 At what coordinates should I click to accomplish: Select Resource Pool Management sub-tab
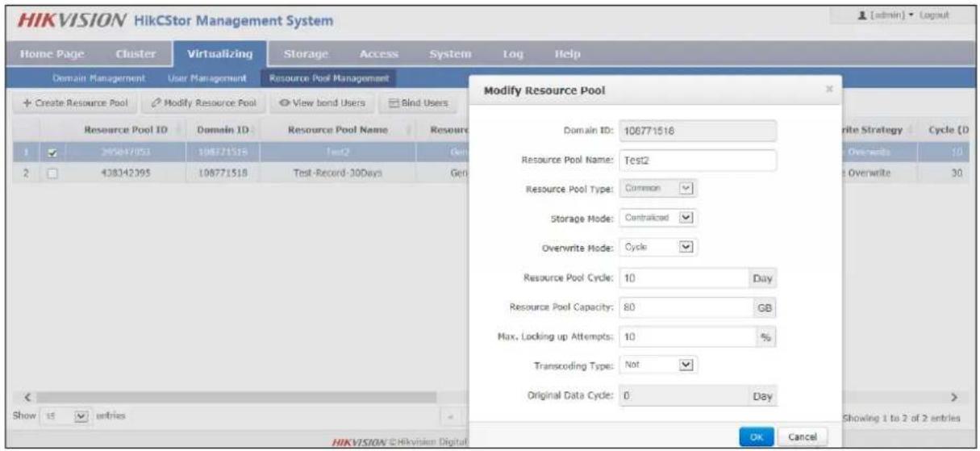click(x=327, y=78)
